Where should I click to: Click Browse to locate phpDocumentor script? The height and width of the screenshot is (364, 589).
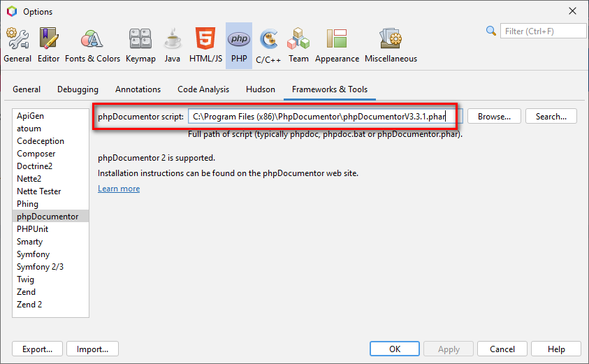pos(494,117)
